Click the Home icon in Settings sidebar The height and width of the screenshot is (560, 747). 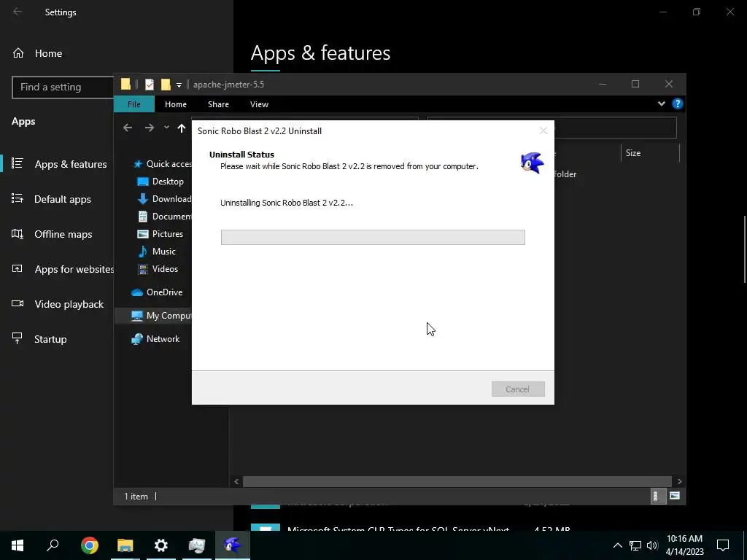pos(18,53)
